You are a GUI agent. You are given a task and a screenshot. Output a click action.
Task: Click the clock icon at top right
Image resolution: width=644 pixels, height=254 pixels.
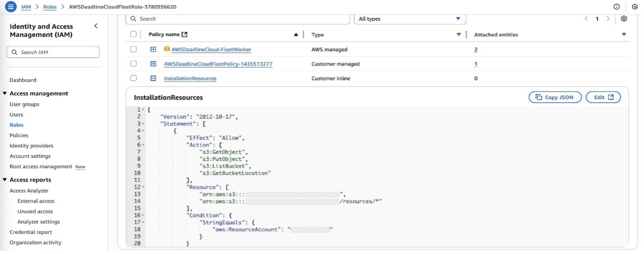[635, 7]
